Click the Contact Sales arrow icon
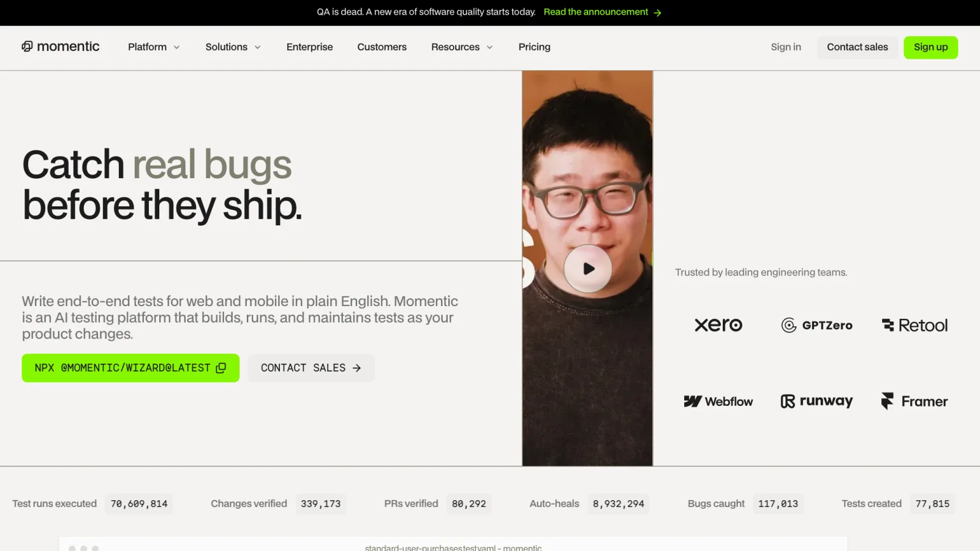980x551 pixels. pos(356,368)
